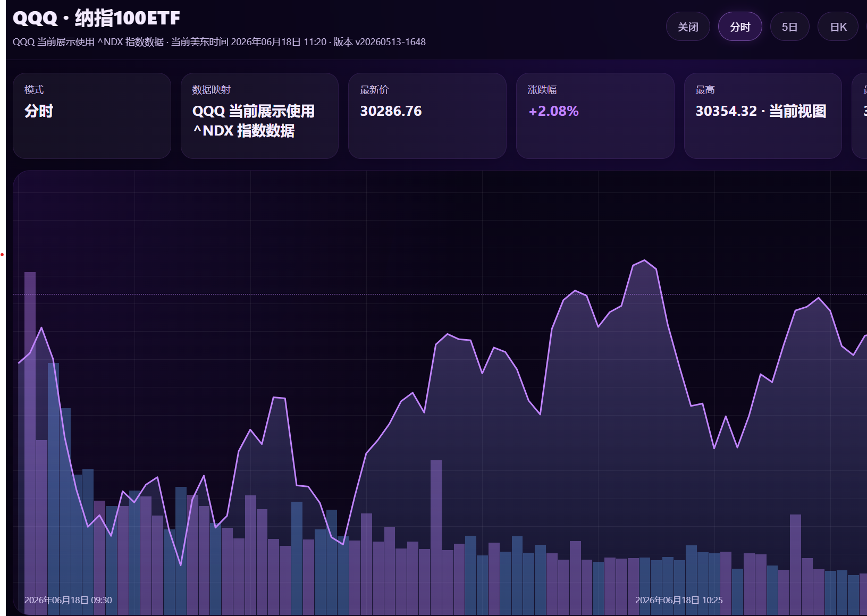This screenshot has width=867, height=616.
Task: Click the 10:25 time axis label
Action: pos(679,600)
